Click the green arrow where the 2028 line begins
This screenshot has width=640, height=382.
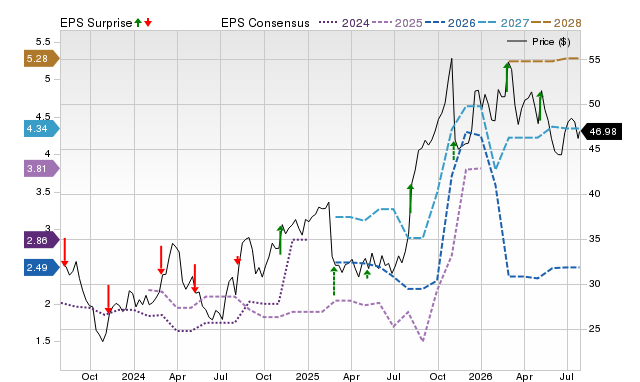coord(507,77)
